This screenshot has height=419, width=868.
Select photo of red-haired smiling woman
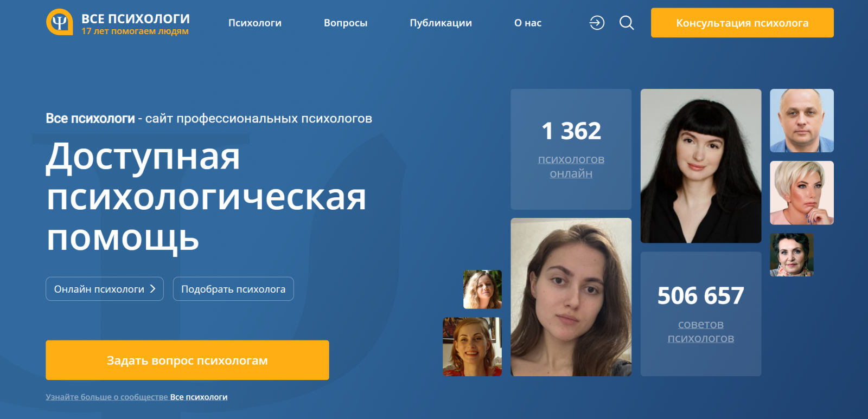[x=472, y=347]
